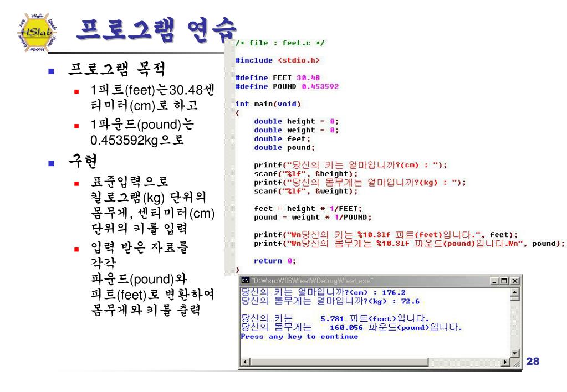Click the double pound; declaration
Screen dimensions: 567x392
284,147
